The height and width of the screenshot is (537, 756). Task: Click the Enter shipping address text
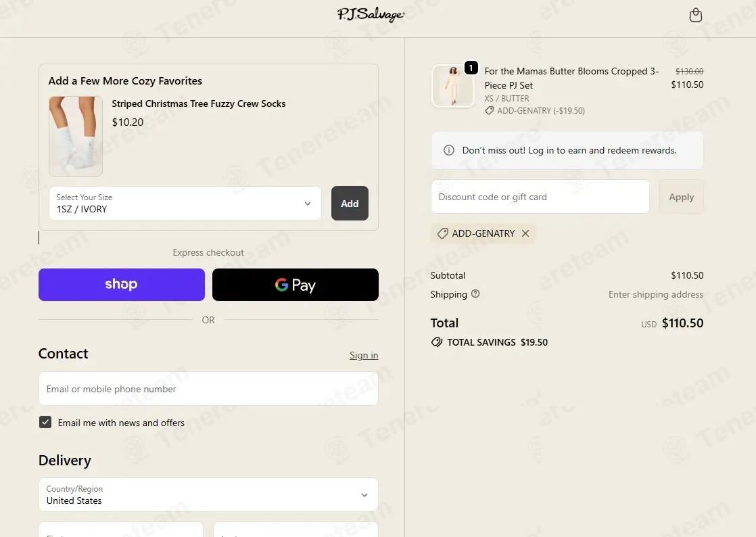point(656,294)
